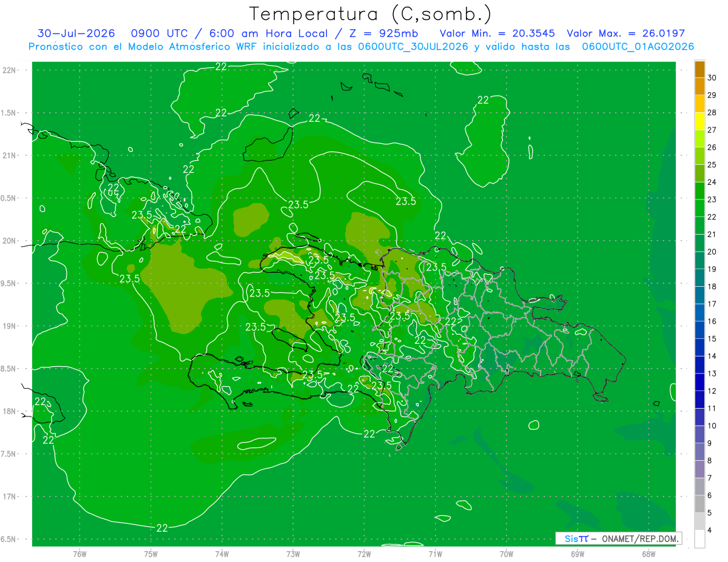This screenshot has width=728, height=562.
Task: Click the "ONAMET/REP.DOM." credit label
Action: (640, 538)
